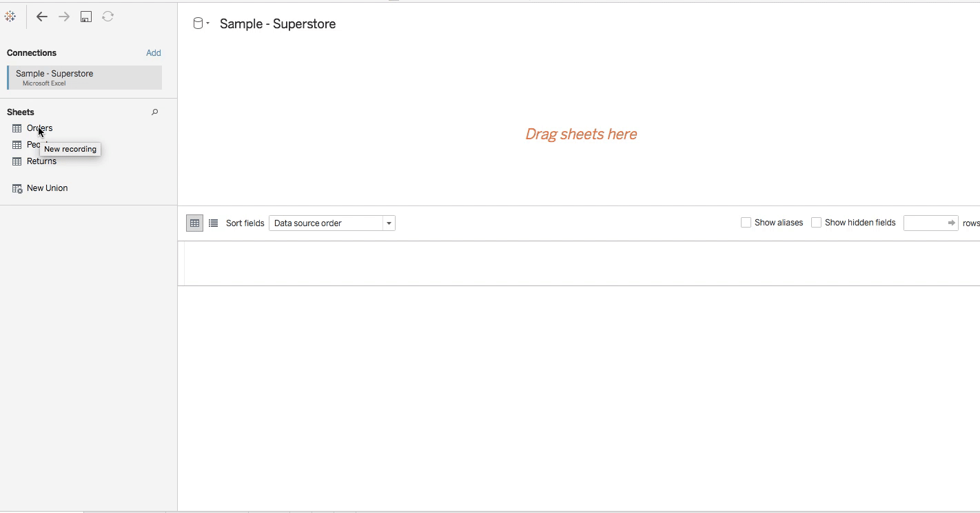The image size is (980, 513).
Task: Choose New Union
Action: pyautogui.click(x=47, y=188)
